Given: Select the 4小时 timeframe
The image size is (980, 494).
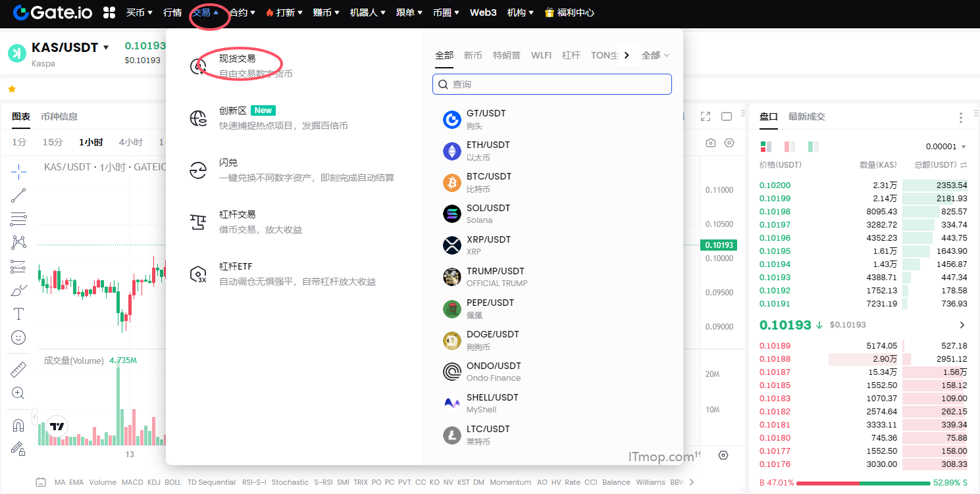Looking at the screenshot, I should point(131,142).
